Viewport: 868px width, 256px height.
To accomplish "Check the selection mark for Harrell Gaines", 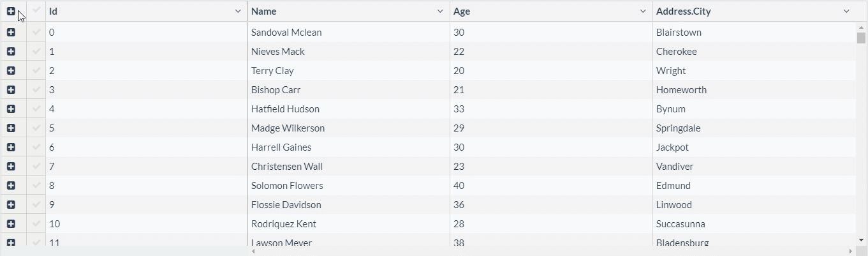I will pos(36,147).
